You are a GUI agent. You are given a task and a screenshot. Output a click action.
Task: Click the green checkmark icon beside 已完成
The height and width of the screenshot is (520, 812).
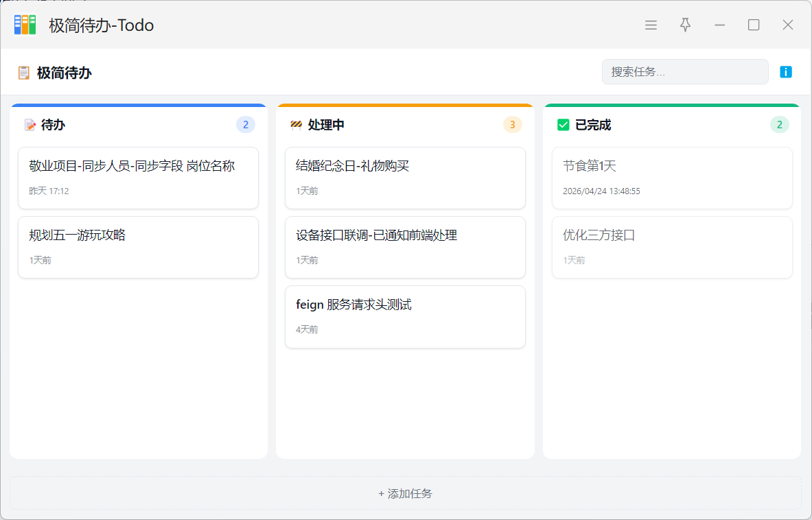pyautogui.click(x=564, y=125)
